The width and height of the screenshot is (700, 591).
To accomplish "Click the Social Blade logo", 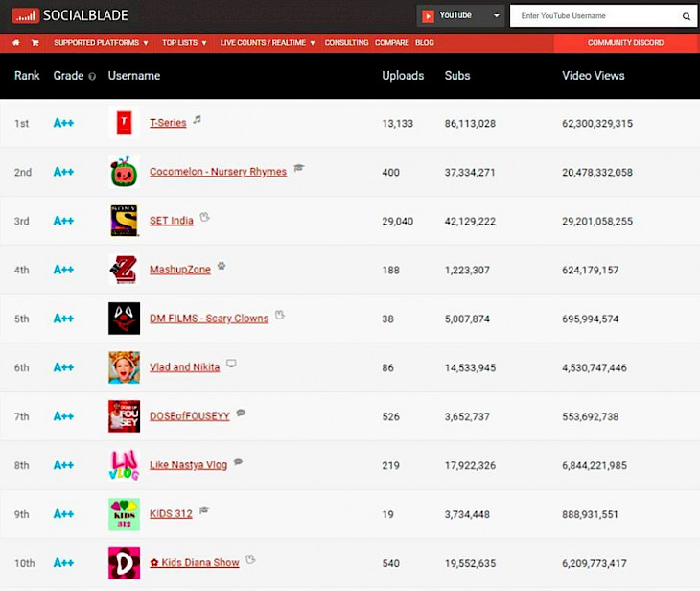I will point(70,15).
